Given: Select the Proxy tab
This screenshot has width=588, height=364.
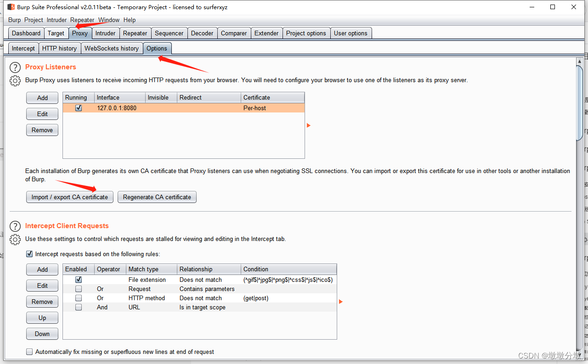Looking at the screenshot, I should pos(80,33).
